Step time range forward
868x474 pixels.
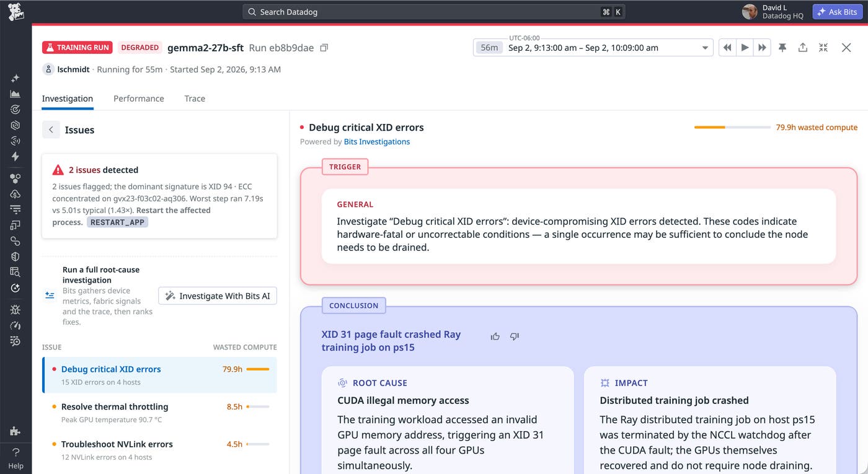click(762, 48)
